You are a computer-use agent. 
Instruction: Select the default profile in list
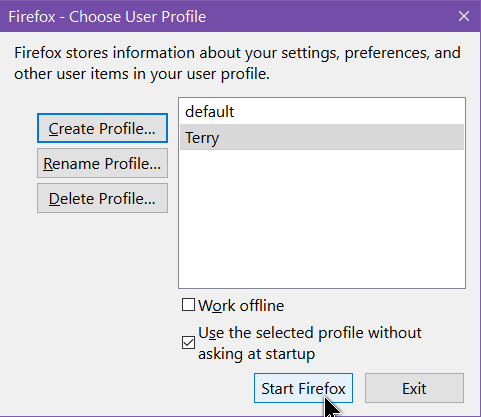pyautogui.click(x=322, y=111)
